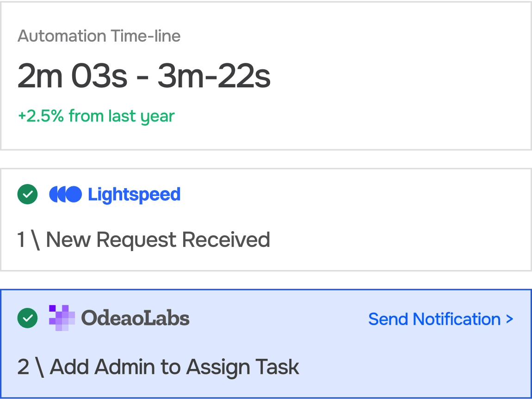
Task: Click empty area right of the Lightspeed name
Action: point(347,195)
